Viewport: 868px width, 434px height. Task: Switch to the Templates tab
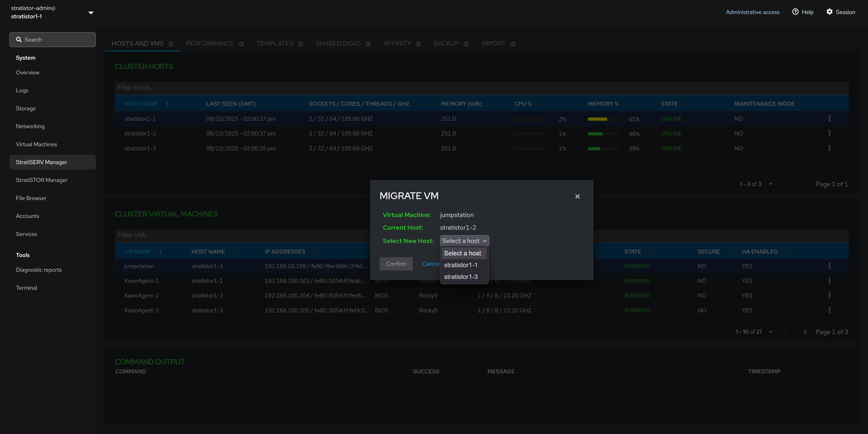click(x=275, y=43)
